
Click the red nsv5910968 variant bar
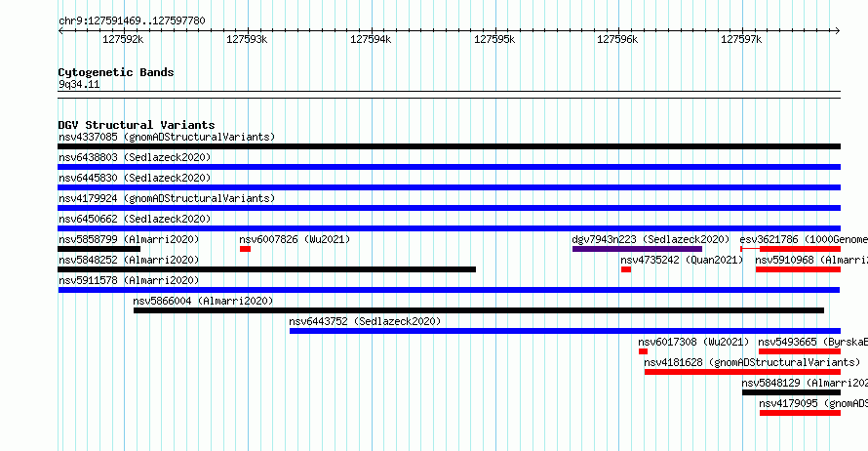(798, 269)
